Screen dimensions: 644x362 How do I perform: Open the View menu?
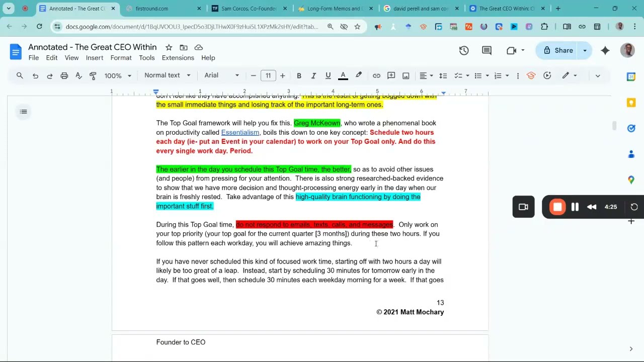pyautogui.click(x=71, y=58)
